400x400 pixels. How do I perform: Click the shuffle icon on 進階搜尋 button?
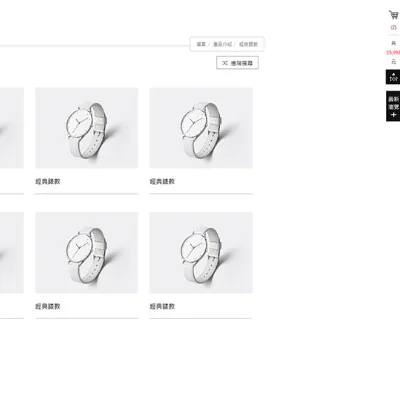(225, 63)
